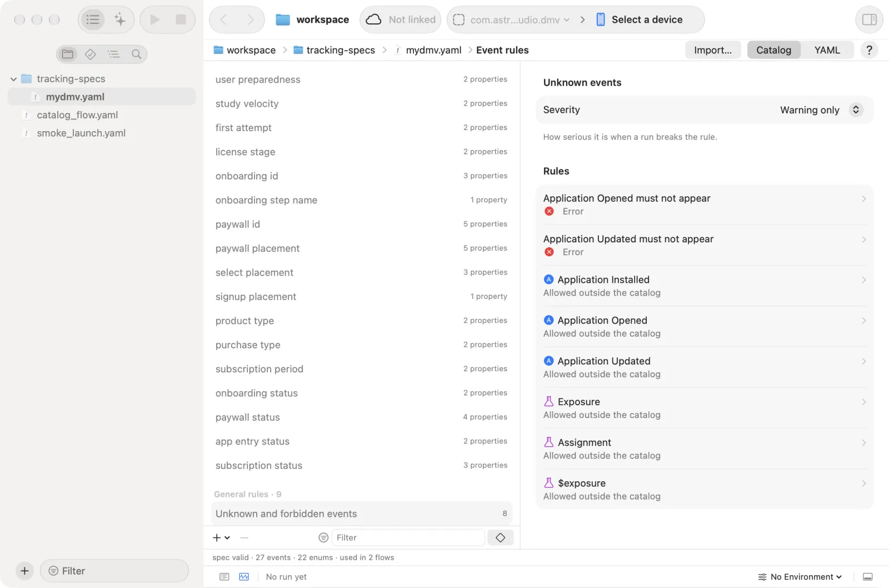The image size is (889, 588).
Task: Open the Not linked cloud status
Action: click(x=401, y=20)
